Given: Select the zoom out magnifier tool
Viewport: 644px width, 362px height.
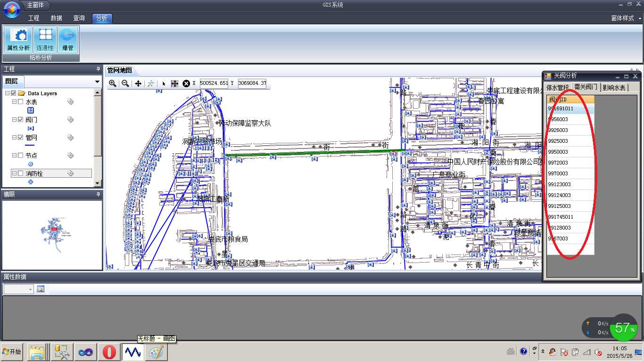Looking at the screenshot, I should click(x=125, y=83).
